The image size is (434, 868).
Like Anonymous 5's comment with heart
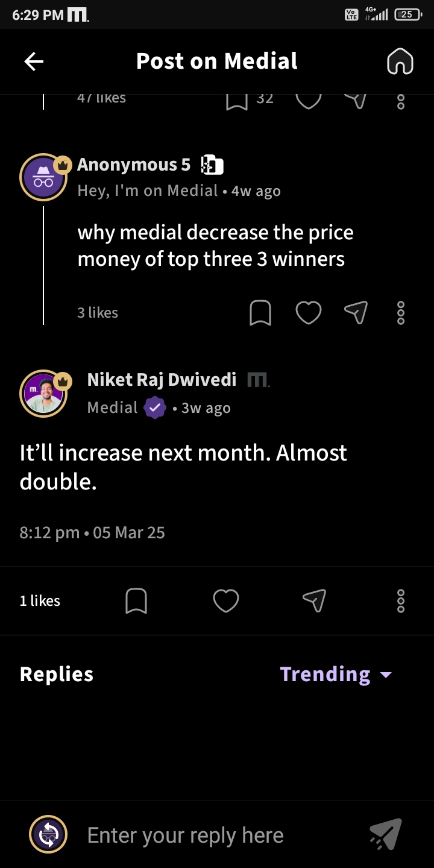click(308, 313)
